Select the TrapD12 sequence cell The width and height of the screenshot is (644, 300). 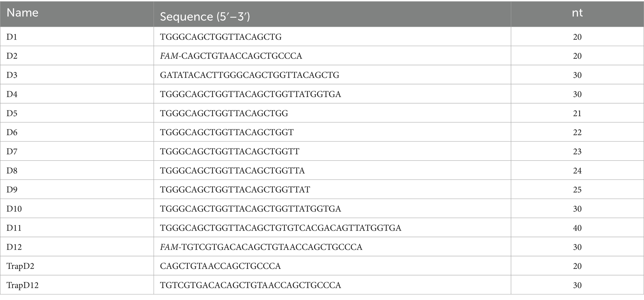(250, 285)
